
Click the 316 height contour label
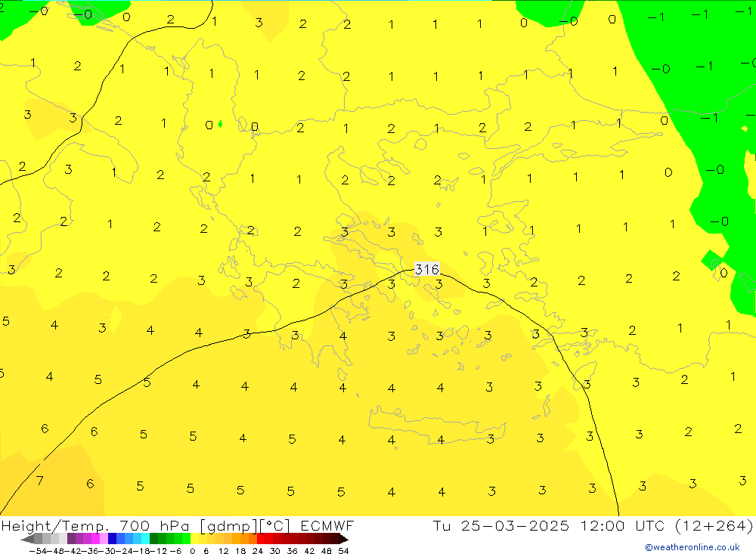click(426, 269)
